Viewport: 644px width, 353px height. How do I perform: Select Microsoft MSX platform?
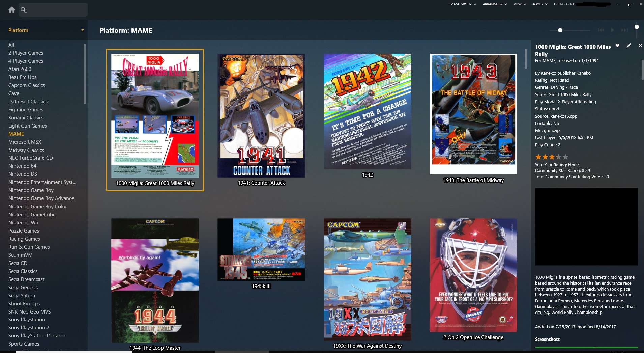click(x=25, y=142)
